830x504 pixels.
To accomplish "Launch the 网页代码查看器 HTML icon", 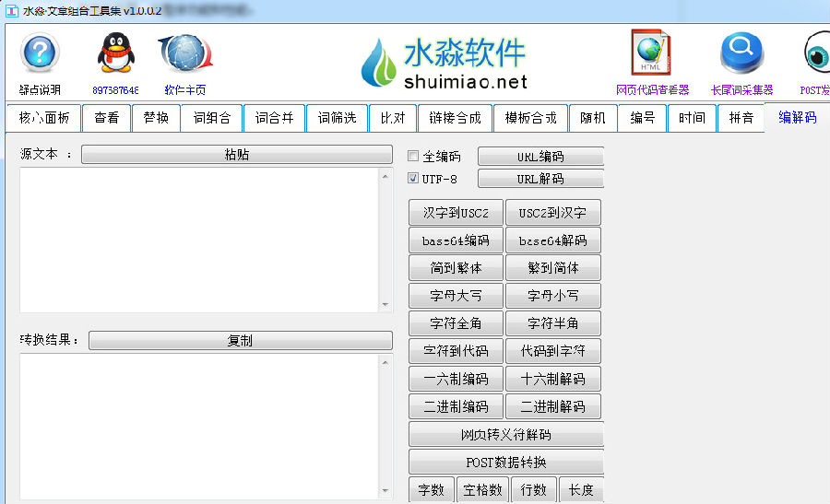I will point(651,52).
